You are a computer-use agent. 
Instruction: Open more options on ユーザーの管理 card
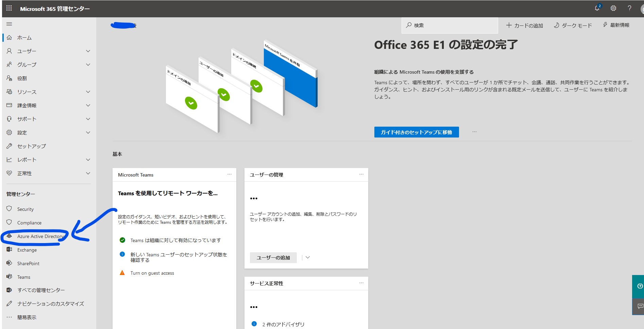point(361,174)
